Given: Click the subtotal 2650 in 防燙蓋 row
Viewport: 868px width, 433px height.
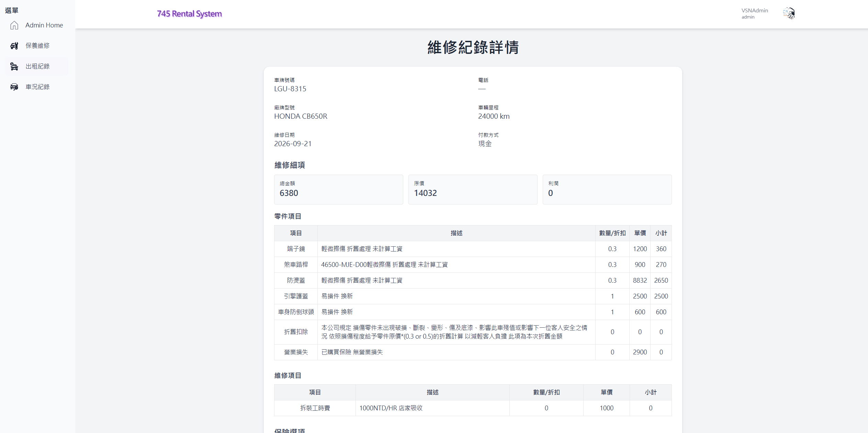Looking at the screenshot, I should tap(661, 281).
